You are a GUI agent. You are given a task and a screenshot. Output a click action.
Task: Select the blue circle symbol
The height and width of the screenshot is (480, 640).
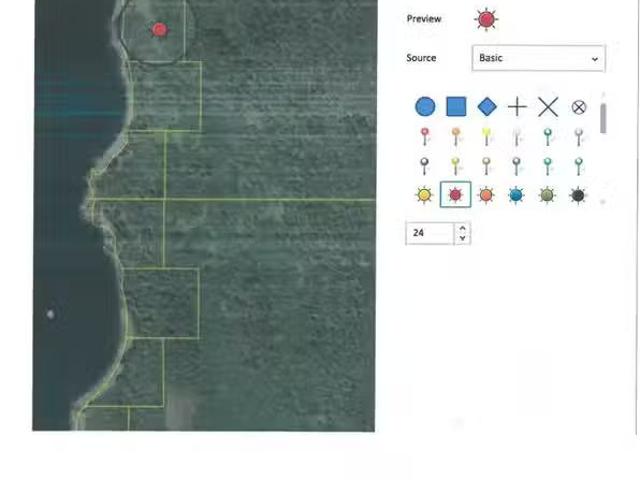(x=425, y=107)
